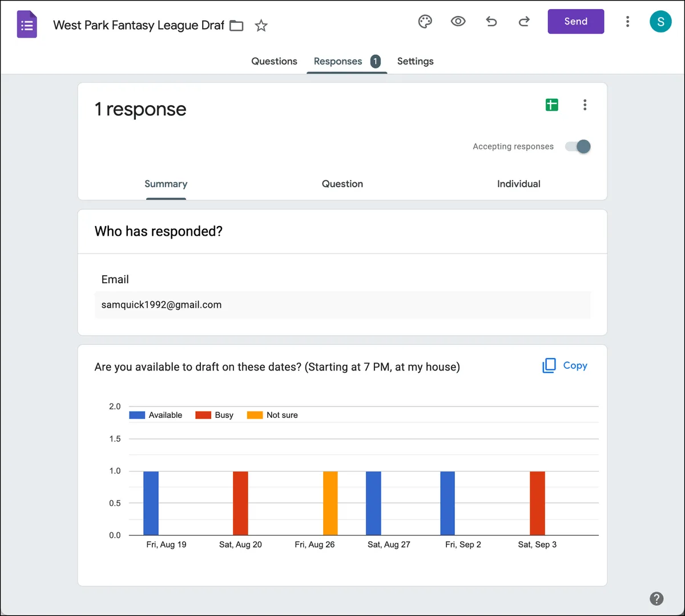Click the 'Accepting responses' label
Screen dimensions: 685x616
coord(513,147)
